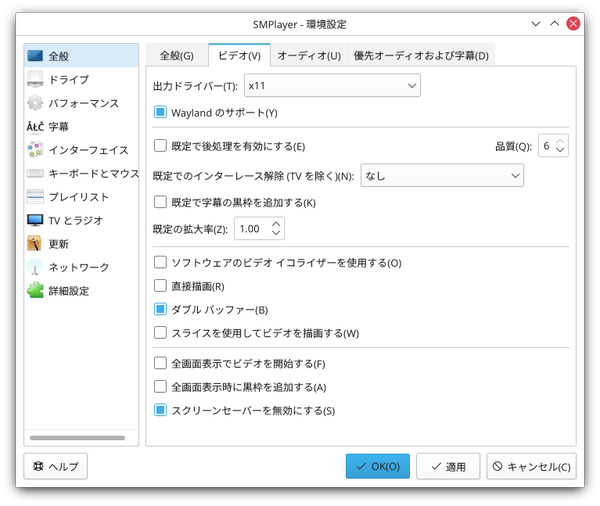Enable ソフトウェアのビデオ イコライザー checkbox
Viewport: 600px width, 506px height.
tap(160, 262)
